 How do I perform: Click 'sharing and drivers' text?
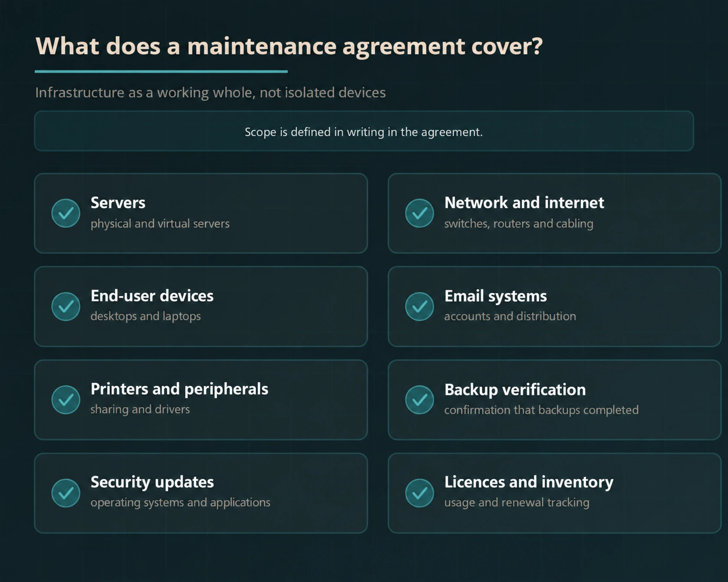click(x=140, y=410)
